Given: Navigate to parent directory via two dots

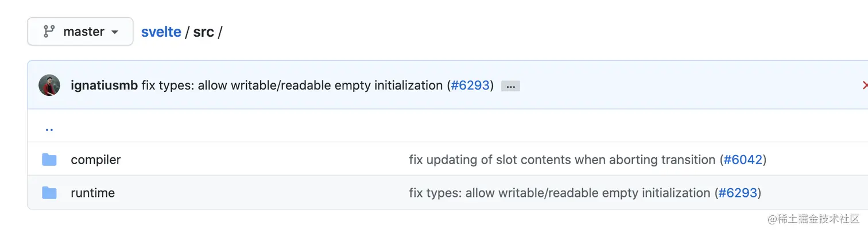Looking at the screenshot, I should pyautogui.click(x=49, y=127).
